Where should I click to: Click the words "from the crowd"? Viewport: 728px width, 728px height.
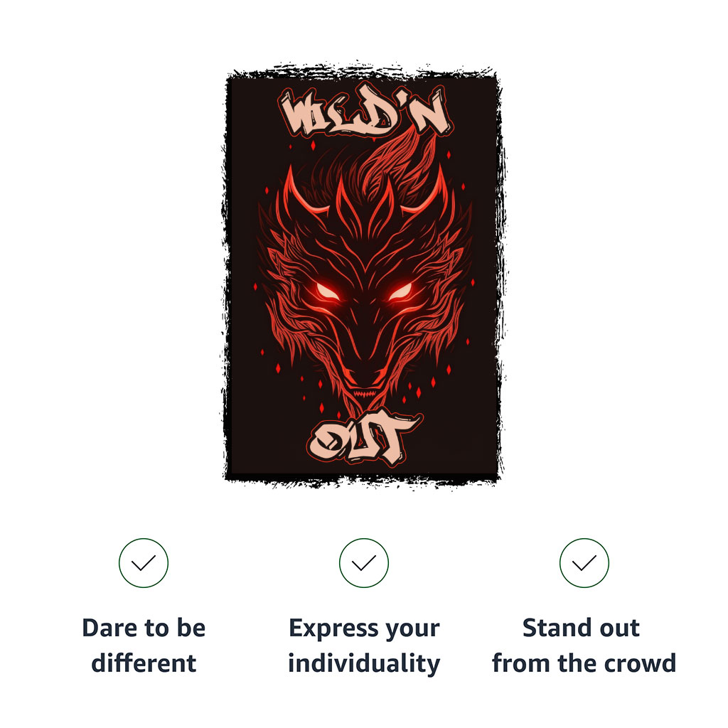pos(584,663)
